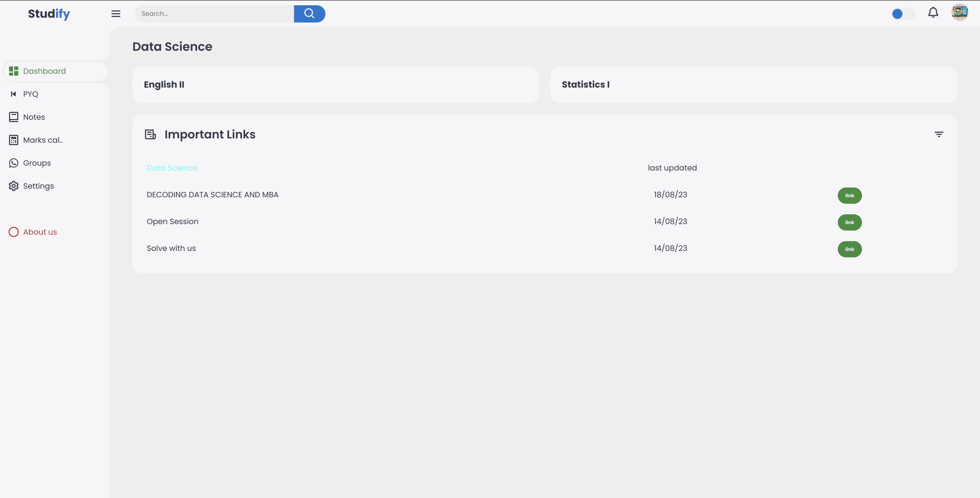Viewport: 980px width, 498px height.
Task: Click the magnifier search button
Action: [309, 14]
